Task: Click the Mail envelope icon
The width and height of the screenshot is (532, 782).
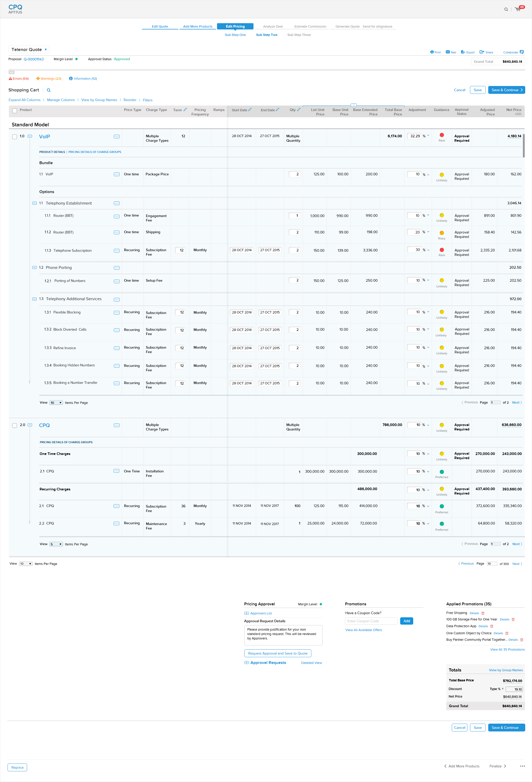Action: pyautogui.click(x=448, y=52)
